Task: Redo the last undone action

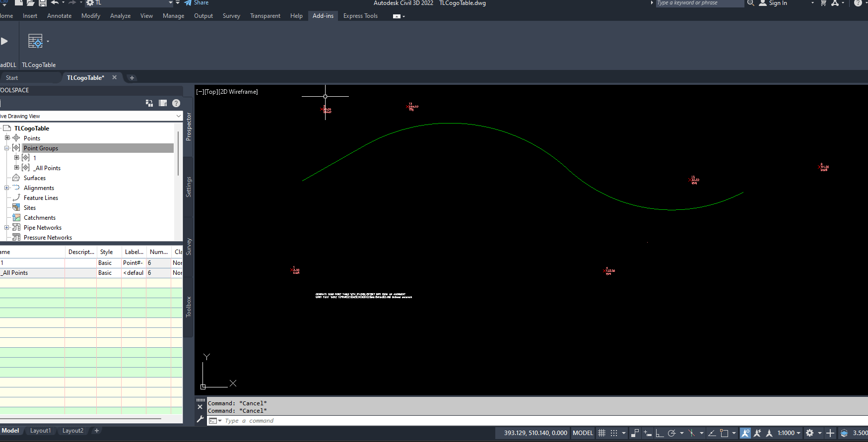Action: (72, 3)
